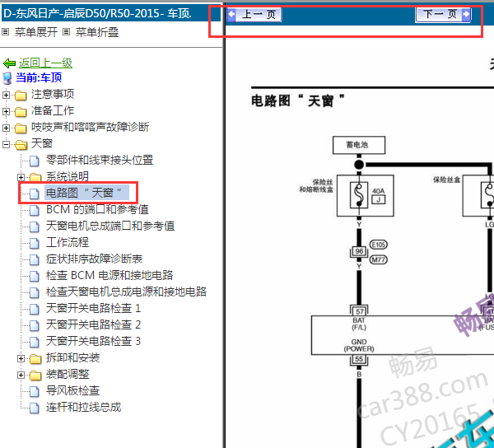Click the 吱吱声和喀喀声故障诊断 folder icon

pos(21,128)
